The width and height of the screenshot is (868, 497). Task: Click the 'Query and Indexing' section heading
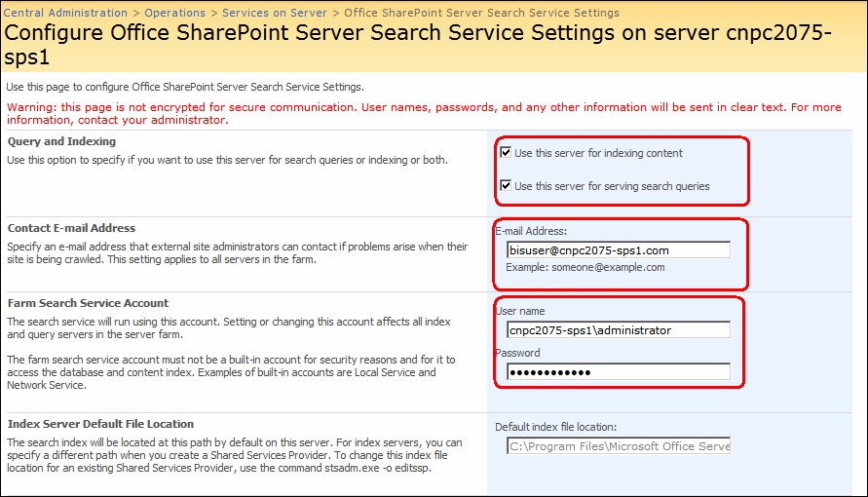tap(61, 141)
